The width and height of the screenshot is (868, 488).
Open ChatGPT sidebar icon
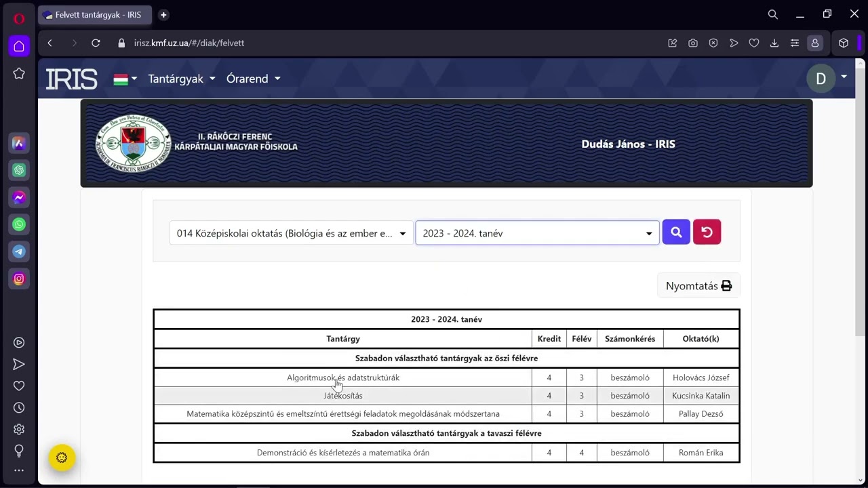pos(19,170)
